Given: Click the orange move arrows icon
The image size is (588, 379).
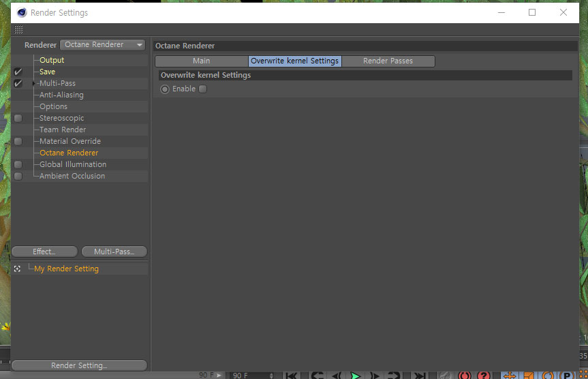Looking at the screenshot, I should (509, 375).
